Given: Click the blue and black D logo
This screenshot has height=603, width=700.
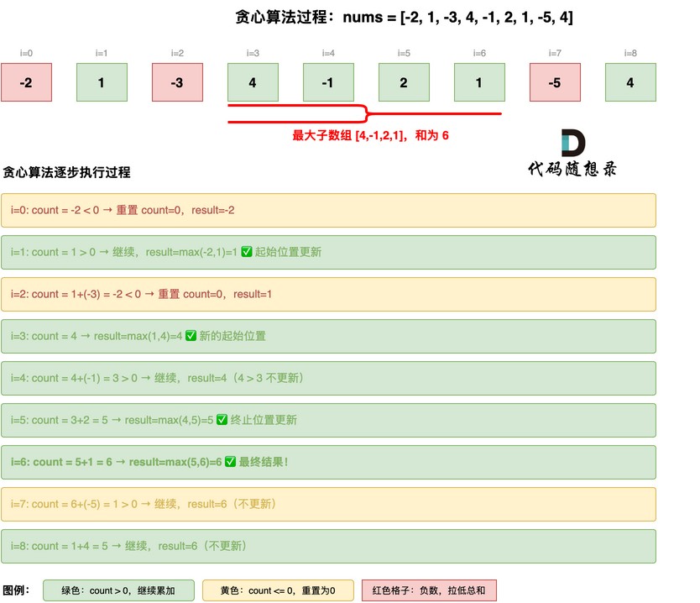Looking at the screenshot, I should (x=572, y=143).
